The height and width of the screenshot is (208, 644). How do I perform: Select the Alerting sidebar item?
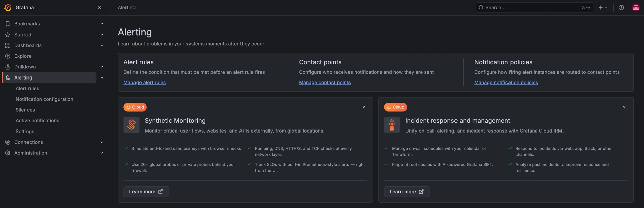point(49,77)
